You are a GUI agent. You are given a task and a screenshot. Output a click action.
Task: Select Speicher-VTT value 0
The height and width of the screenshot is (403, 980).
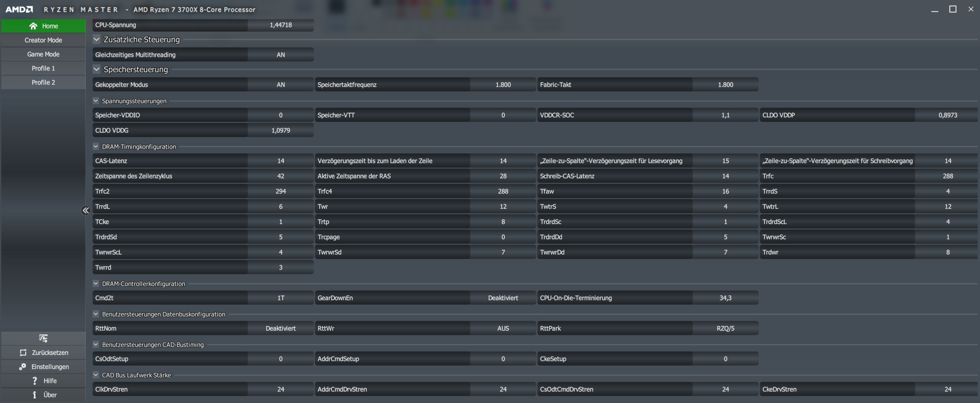[x=503, y=115]
